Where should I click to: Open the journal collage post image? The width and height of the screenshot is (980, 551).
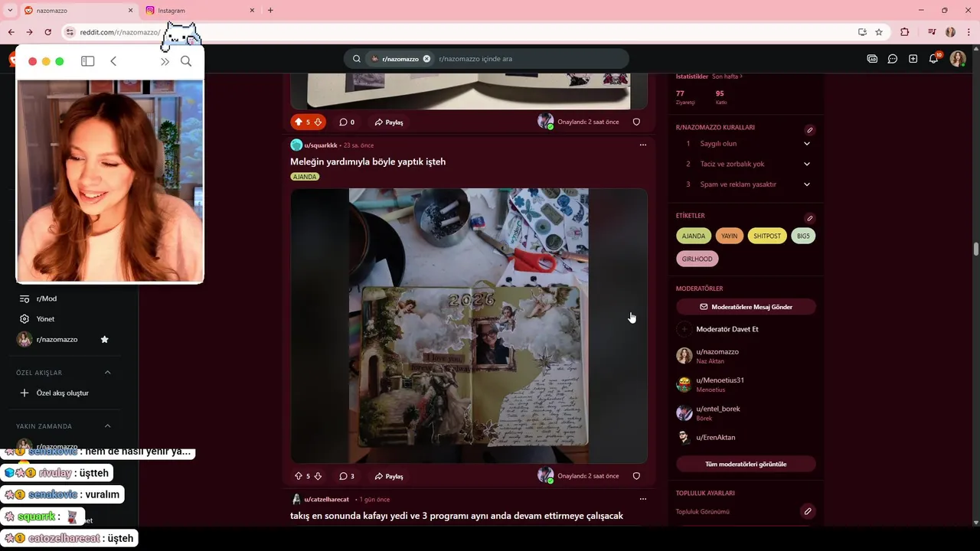469,325
